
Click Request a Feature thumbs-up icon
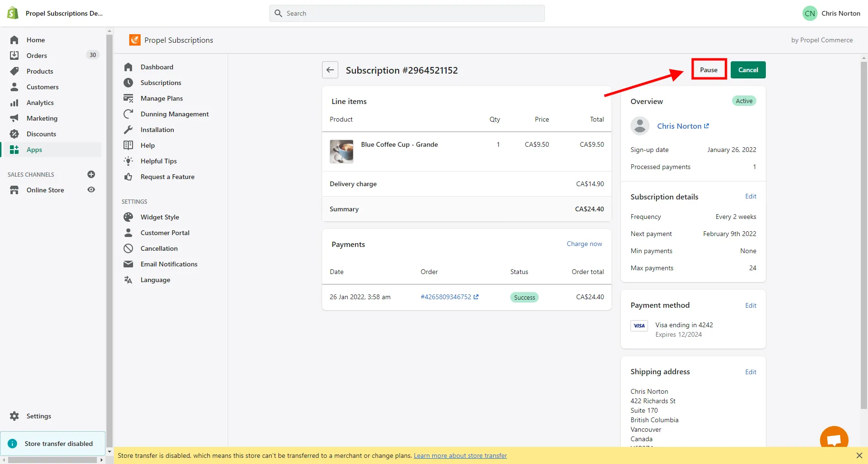[128, 177]
